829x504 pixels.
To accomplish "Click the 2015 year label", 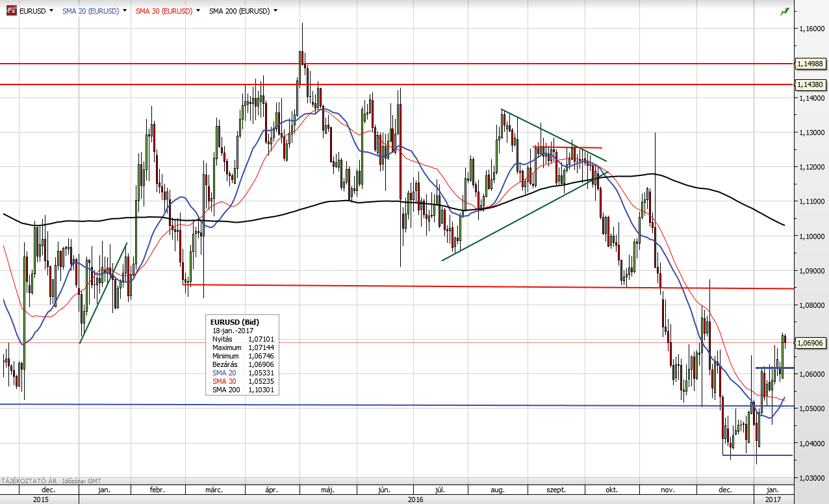I will (40, 499).
